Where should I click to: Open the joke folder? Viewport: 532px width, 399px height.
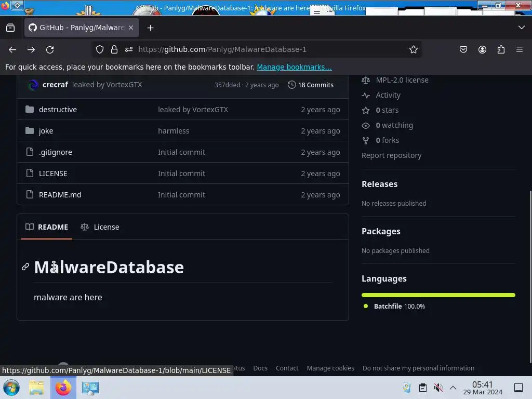(46, 131)
